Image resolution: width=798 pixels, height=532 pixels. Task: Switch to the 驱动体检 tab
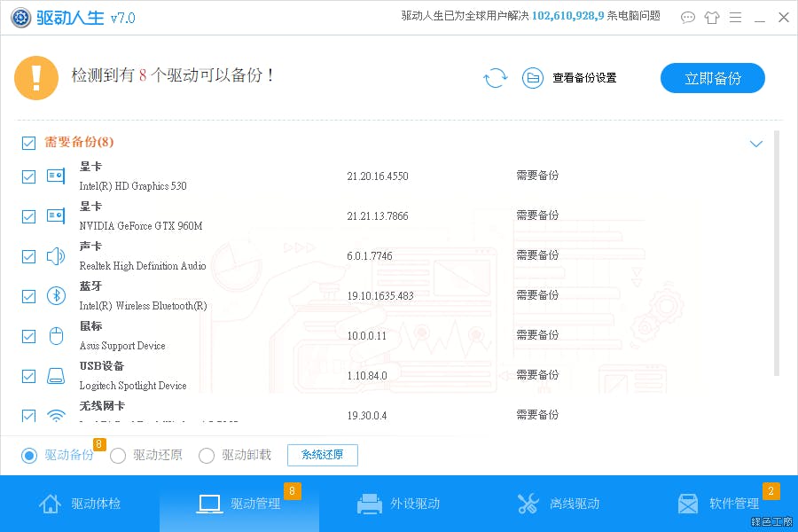(80, 504)
